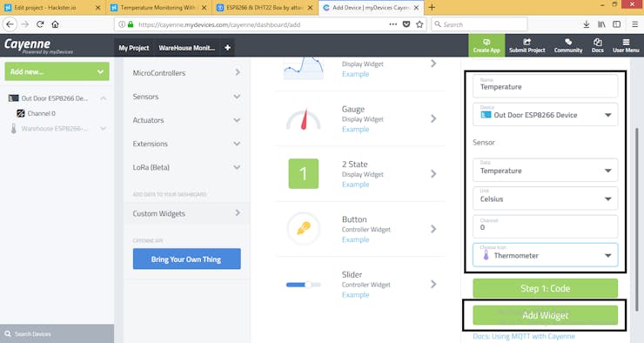Expand the Extensions category
This screenshot has height=343, width=644.
point(187,144)
